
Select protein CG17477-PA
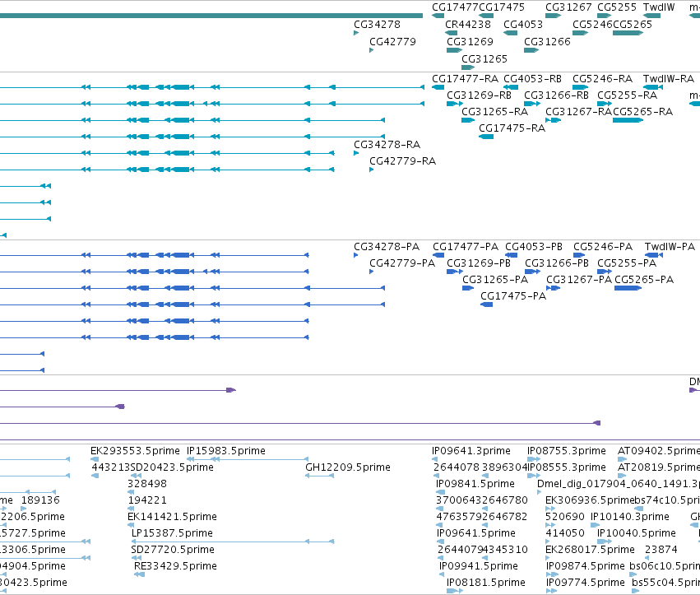(466, 247)
